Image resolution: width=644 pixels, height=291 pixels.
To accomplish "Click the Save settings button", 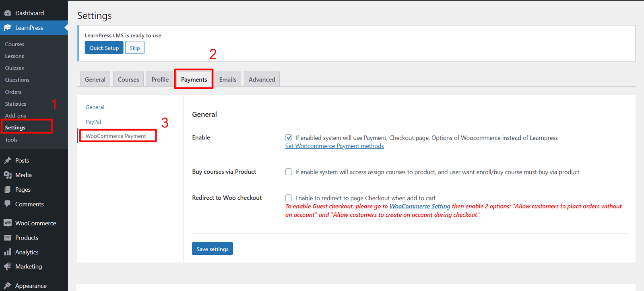I will click(x=212, y=249).
